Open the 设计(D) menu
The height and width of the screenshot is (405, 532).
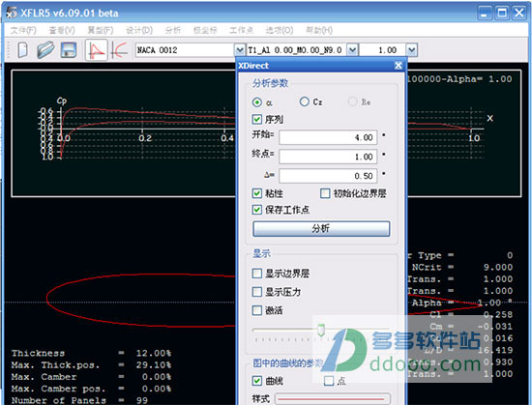[x=139, y=30]
